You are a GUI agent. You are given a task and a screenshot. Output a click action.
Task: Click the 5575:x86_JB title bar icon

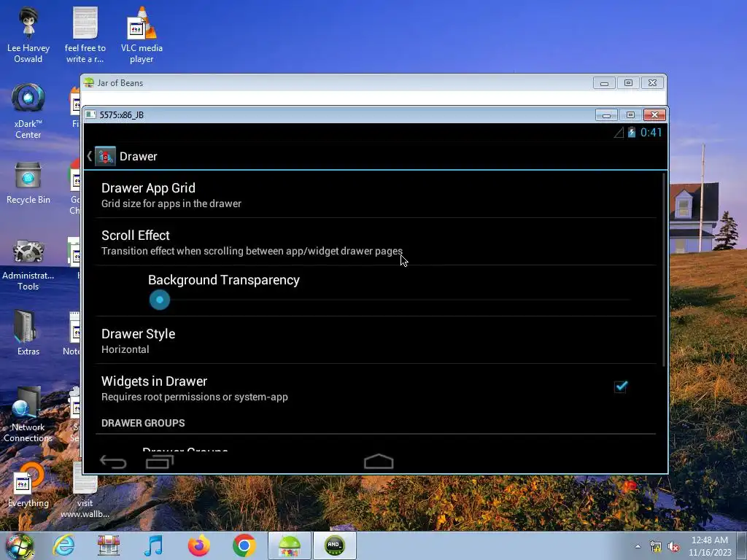coord(90,114)
